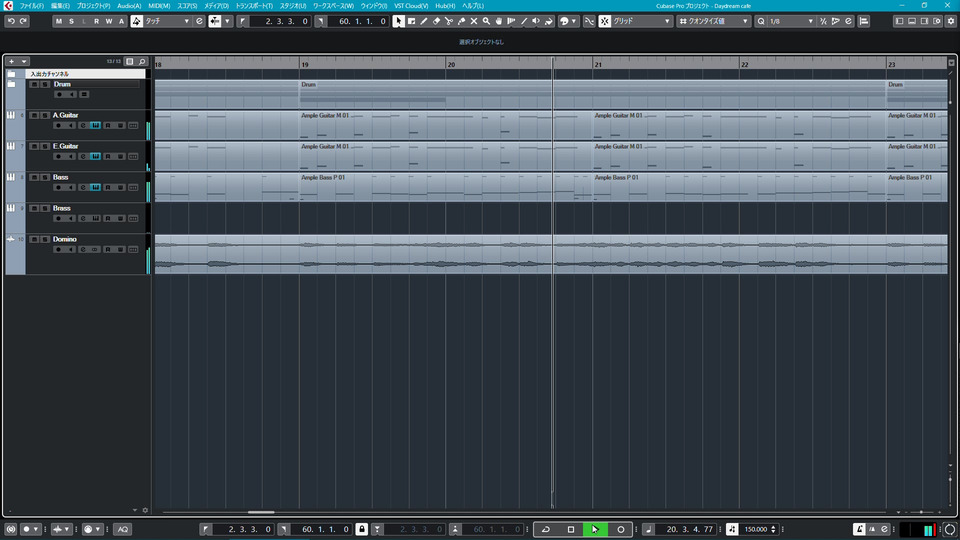
Task: Click the Play button in transport
Action: (x=594, y=529)
